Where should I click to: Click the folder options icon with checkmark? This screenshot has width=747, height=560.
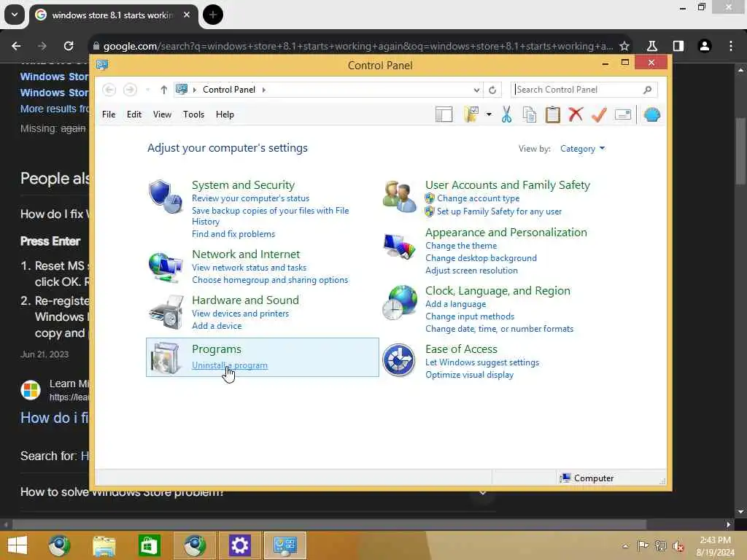pos(471,114)
